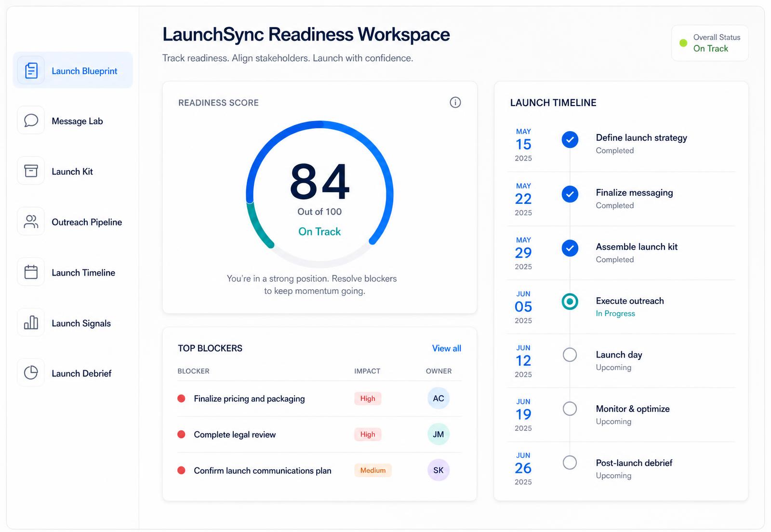Click Finalize pricing and packaging blocker text
Screen dimensions: 771x532
[249, 399]
